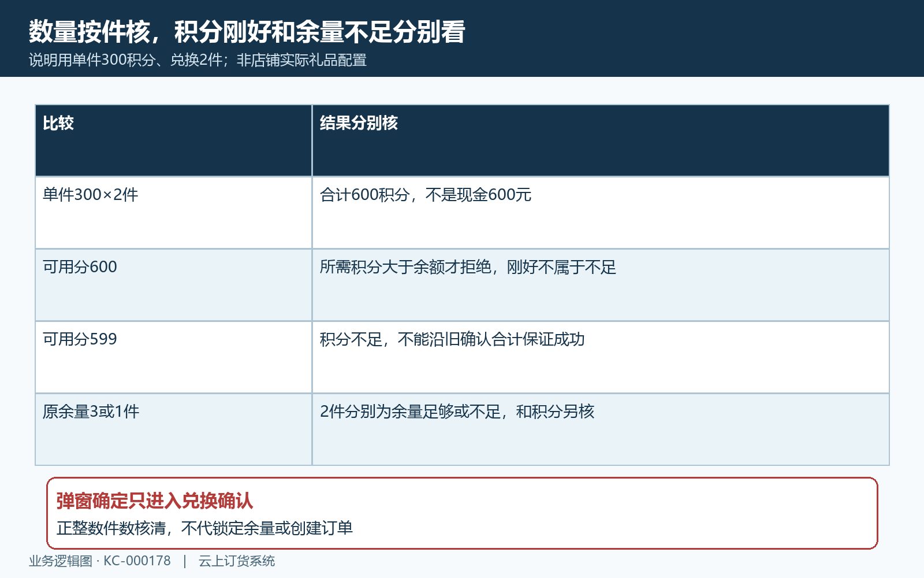Click the note 正整数件数核清，不代锁定余量或创建订单

pyautogui.click(x=205, y=528)
